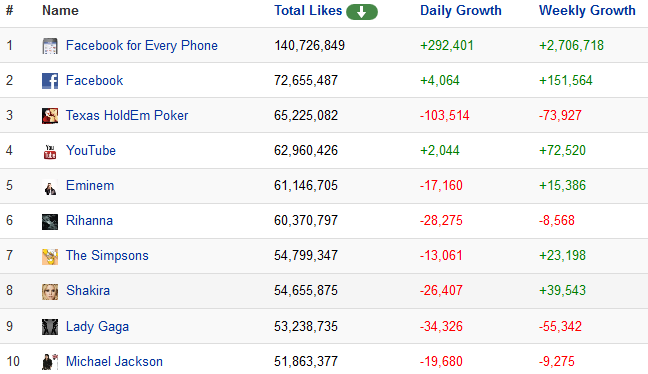Click The Simpsons page icon

(x=50, y=257)
